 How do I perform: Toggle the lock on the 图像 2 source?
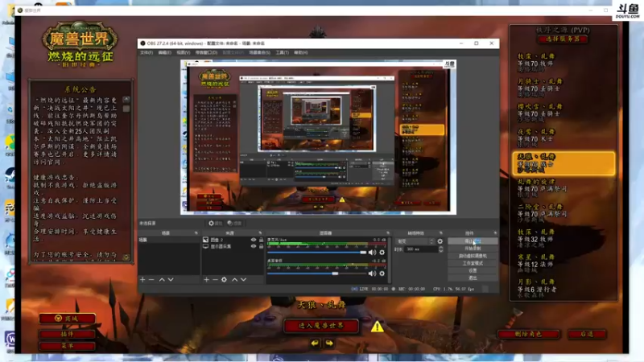[261, 240]
